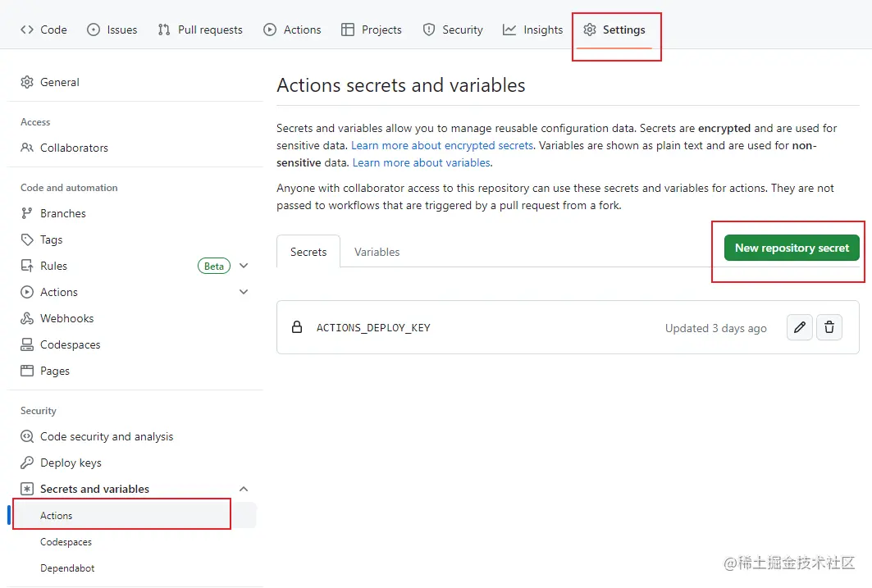Click the key icon beside Deploy keys
This screenshot has width=872, height=588.
point(27,463)
